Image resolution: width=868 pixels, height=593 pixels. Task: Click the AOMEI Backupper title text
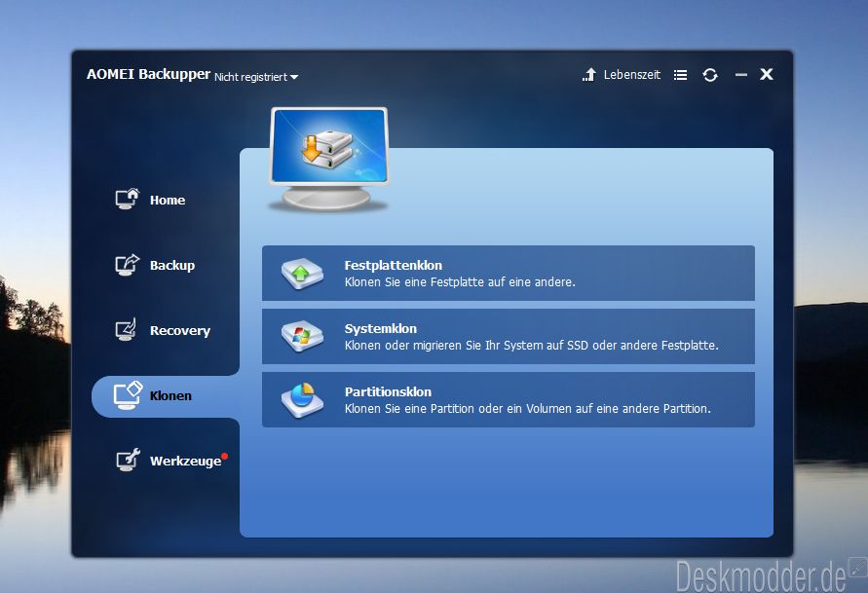[148, 74]
